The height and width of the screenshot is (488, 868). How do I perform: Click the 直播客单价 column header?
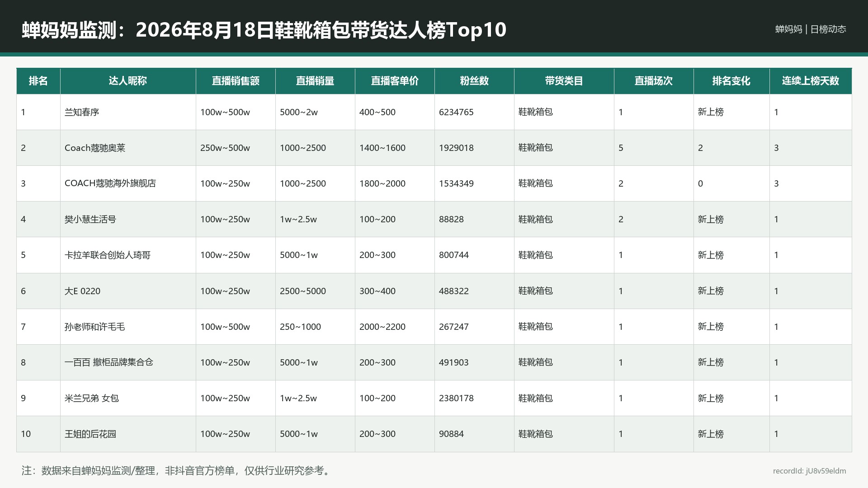pos(395,81)
